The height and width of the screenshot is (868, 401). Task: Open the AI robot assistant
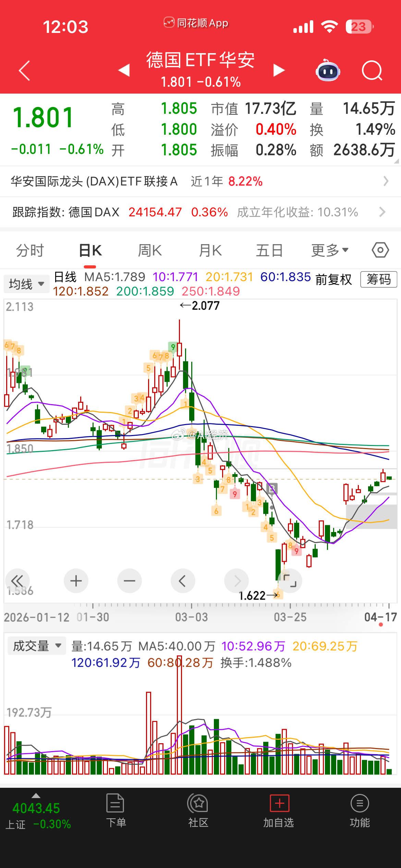click(x=328, y=71)
